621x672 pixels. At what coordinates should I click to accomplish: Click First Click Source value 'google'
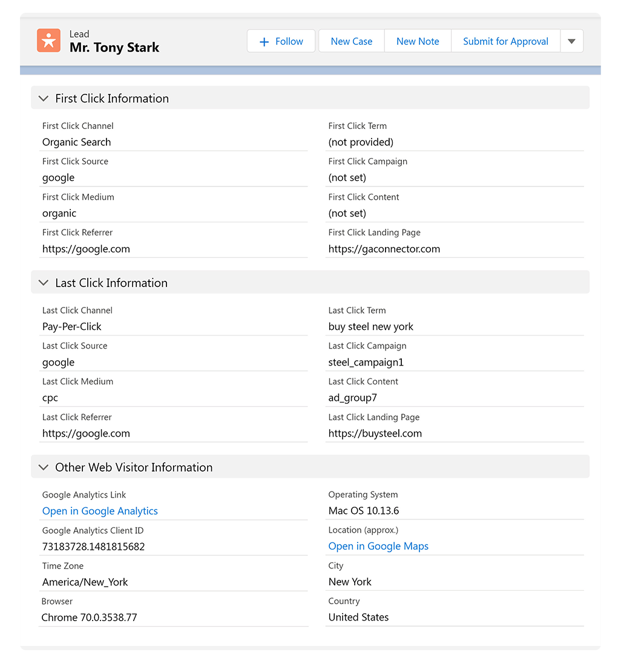pos(58,178)
